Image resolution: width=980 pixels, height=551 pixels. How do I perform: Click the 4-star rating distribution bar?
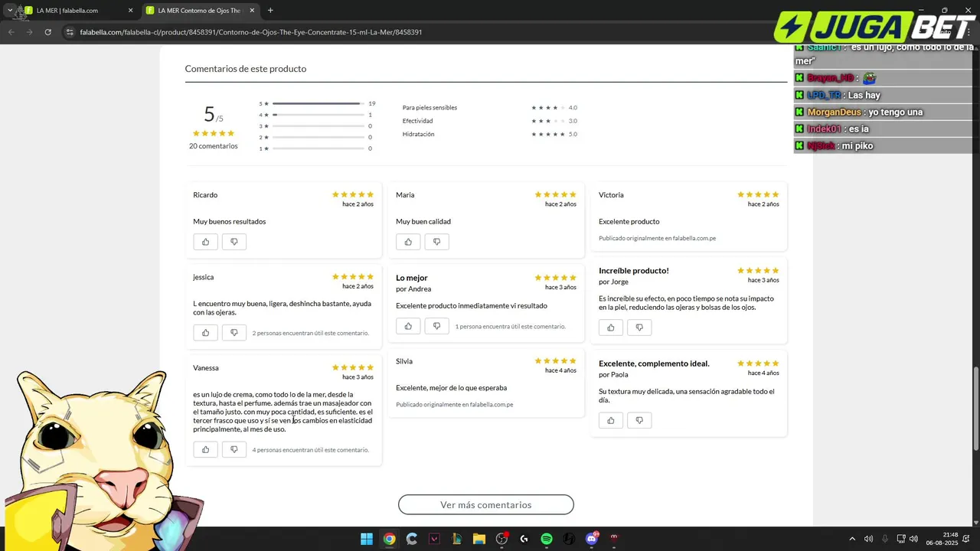coord(318,115)
